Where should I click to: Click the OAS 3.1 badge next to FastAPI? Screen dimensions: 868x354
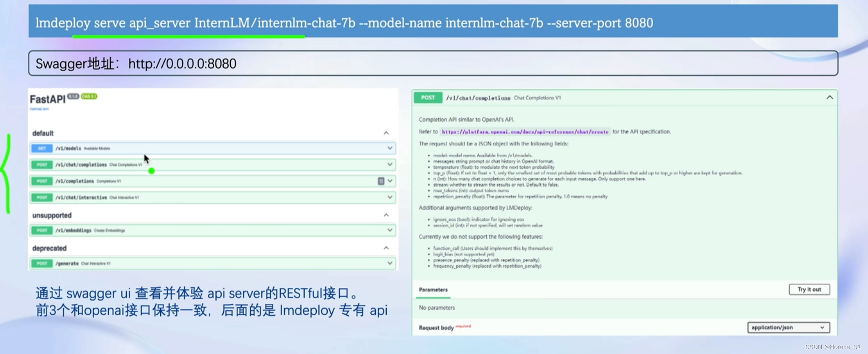89,96
